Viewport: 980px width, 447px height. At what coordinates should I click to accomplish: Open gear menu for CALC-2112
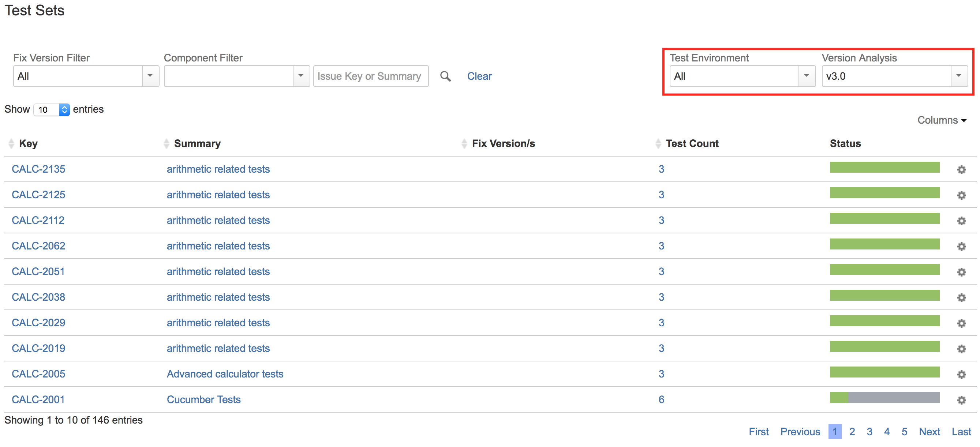click(961, 221)
